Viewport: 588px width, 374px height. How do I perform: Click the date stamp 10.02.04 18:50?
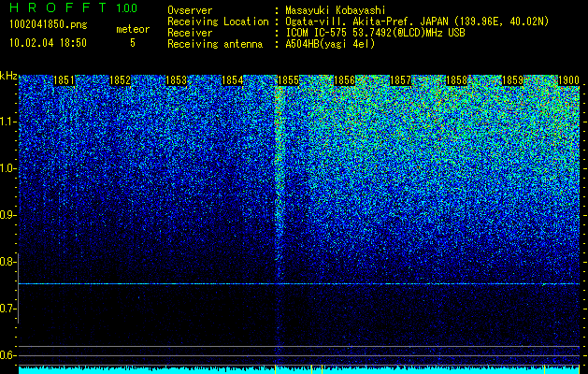pyautogui.click(x=48, y=43)
